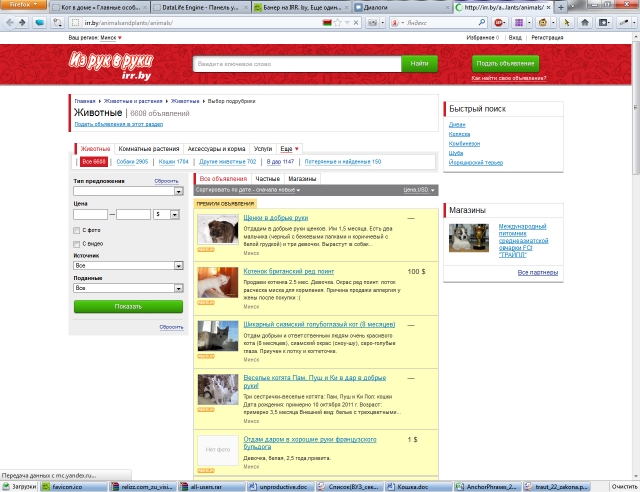Image resolution: width=640 pixels, height=492 pixels.
Task: Click the Загрузки downloads button
Action: (x=19, y=487)
